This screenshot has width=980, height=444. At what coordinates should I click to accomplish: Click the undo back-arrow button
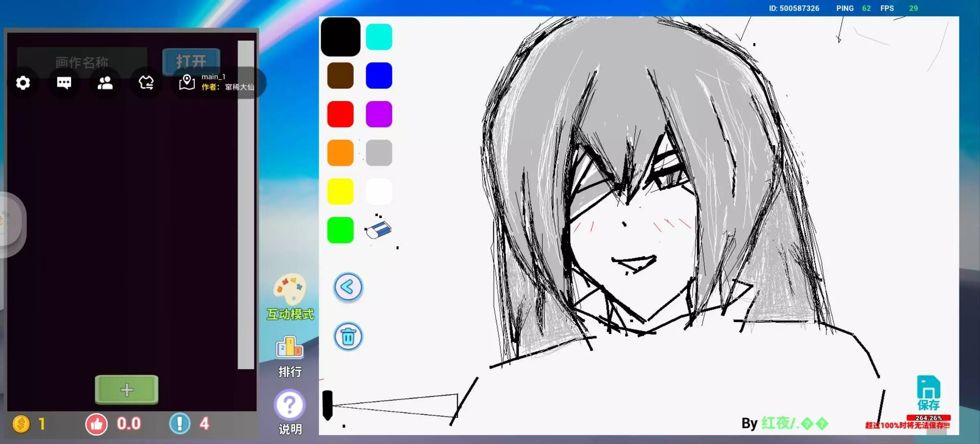click(x=348, y=287)
